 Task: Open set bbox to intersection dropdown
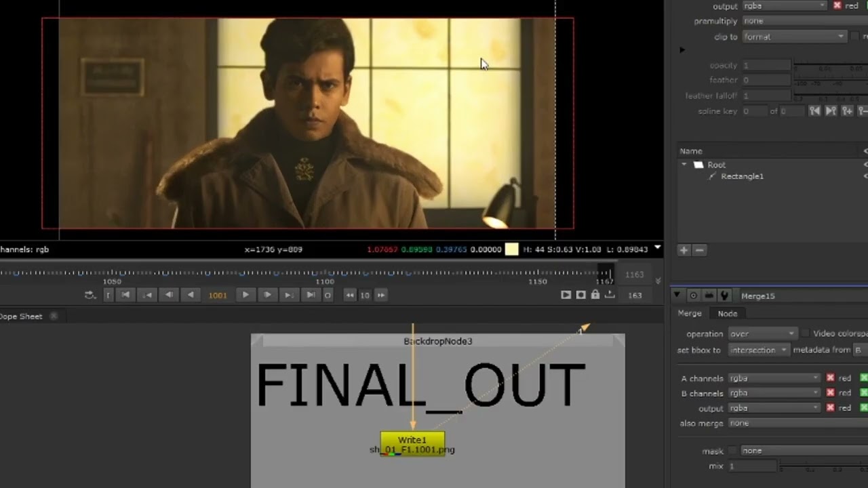(758, 350)
